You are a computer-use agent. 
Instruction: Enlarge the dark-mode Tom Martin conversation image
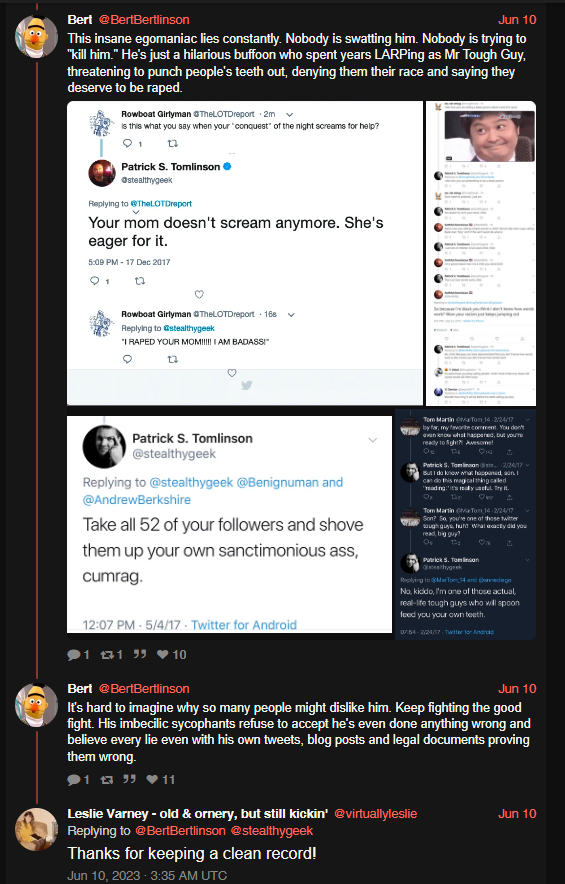pos(465,524)
